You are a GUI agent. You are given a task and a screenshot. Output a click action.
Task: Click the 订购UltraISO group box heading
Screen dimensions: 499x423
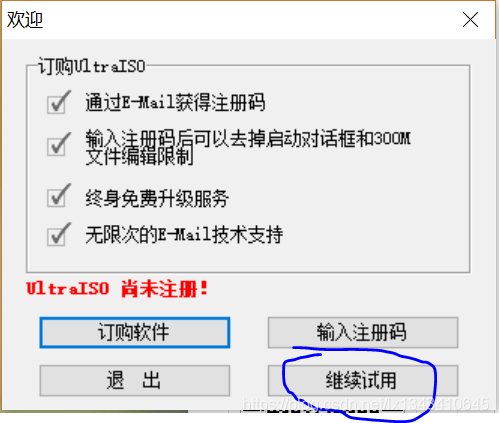point(92,66)
